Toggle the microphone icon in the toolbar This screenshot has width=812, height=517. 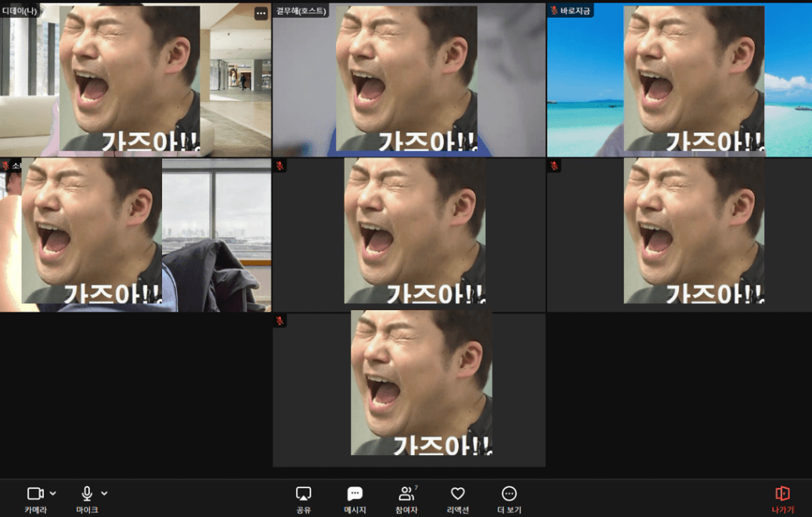(87, 493)
